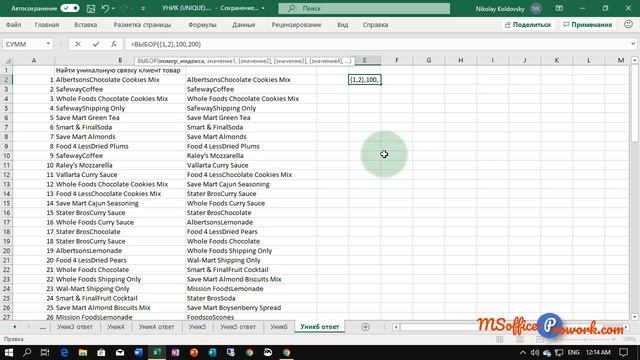Cancel formula entry with the X icon
The image size is (640, 360).
coord(78,44)
